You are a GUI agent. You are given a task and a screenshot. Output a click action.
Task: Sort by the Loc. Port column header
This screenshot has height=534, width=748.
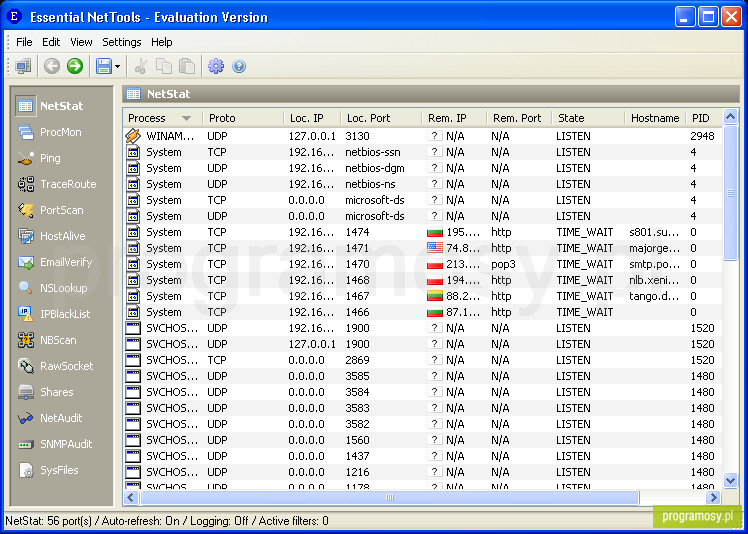click(381, 118)
